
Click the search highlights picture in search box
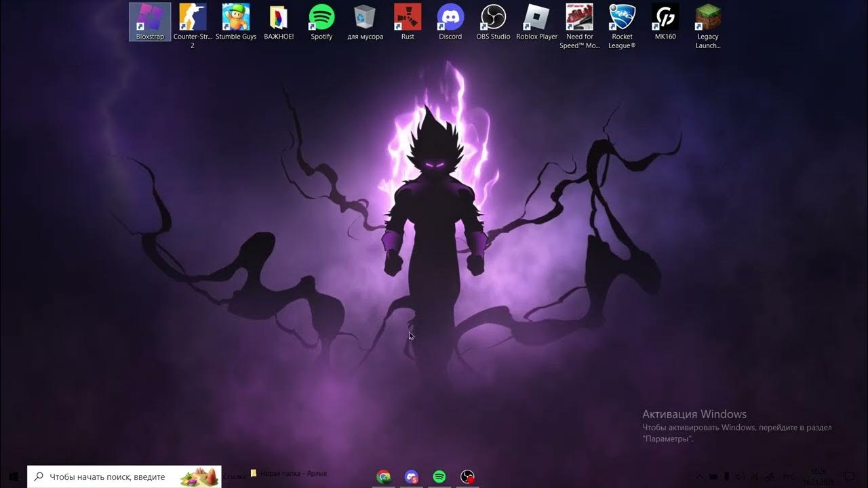point(199,476)
